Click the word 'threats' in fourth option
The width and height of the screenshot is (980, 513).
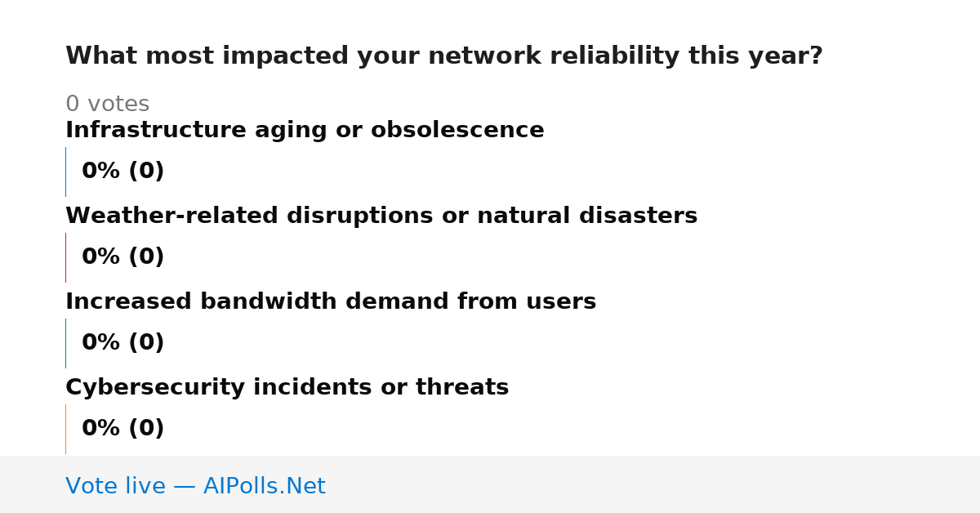tap(462, 388)
